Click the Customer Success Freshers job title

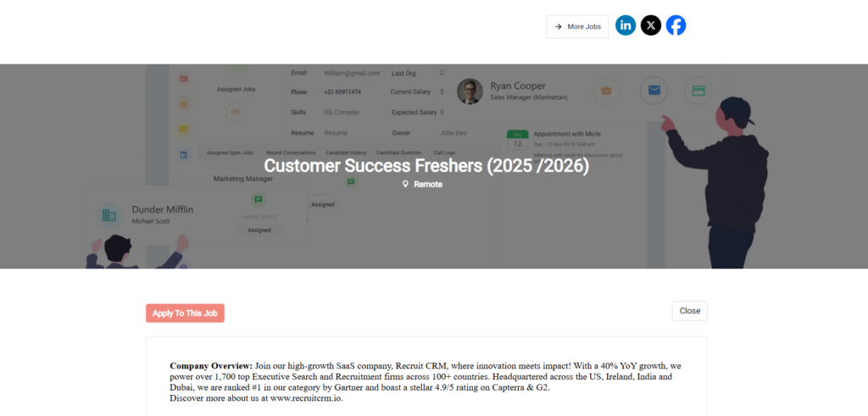coord(426,166)
